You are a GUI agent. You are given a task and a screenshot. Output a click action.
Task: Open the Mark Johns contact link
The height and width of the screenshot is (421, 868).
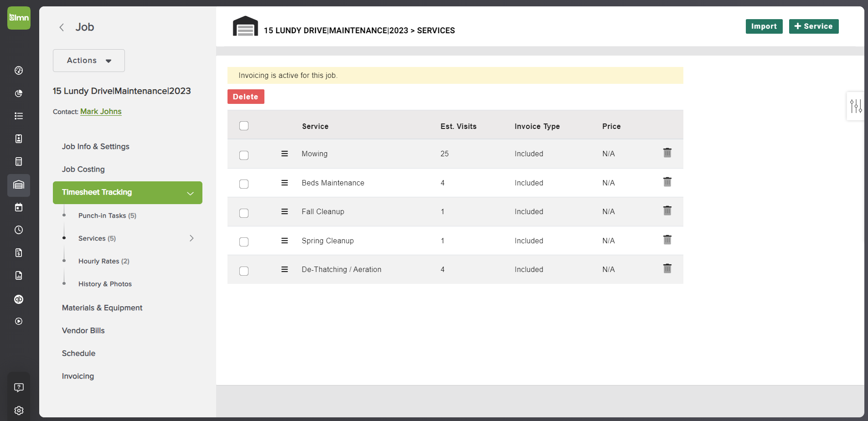[x=101, y=112]
